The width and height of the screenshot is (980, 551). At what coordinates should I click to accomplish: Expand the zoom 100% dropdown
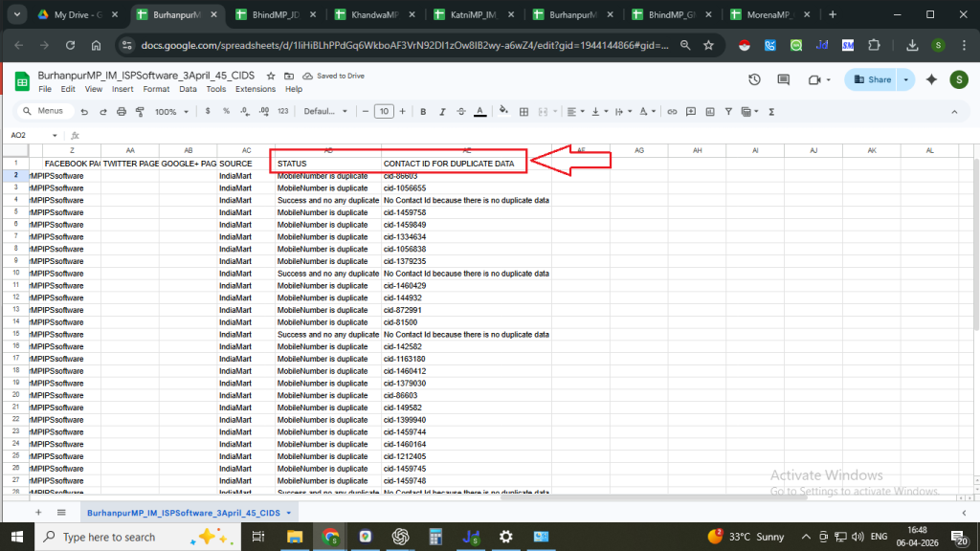[x=171, y=111]
